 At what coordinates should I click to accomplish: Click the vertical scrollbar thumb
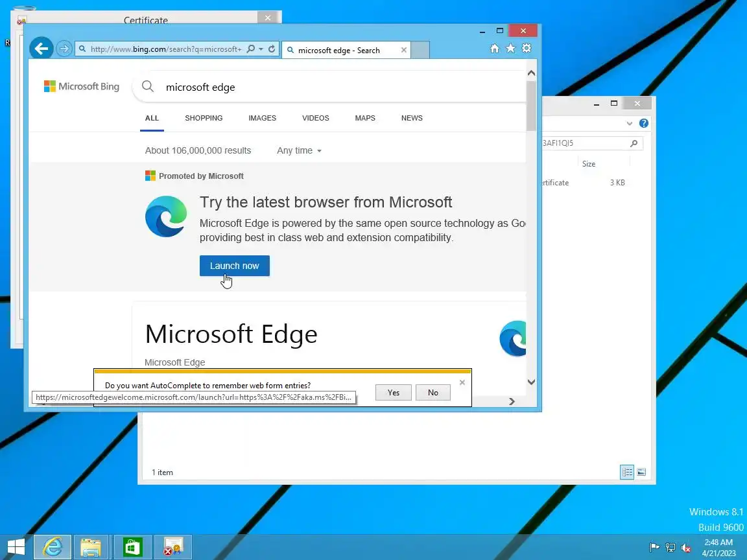pos(531,106)
